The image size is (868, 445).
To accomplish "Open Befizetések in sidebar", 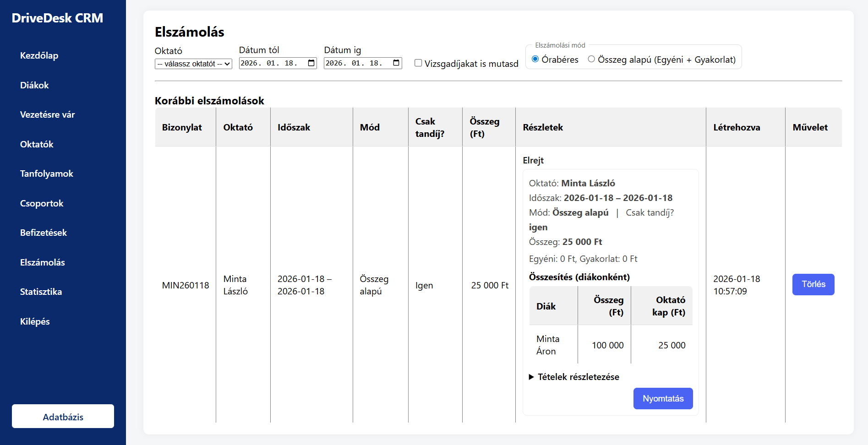I will point(44,233).
